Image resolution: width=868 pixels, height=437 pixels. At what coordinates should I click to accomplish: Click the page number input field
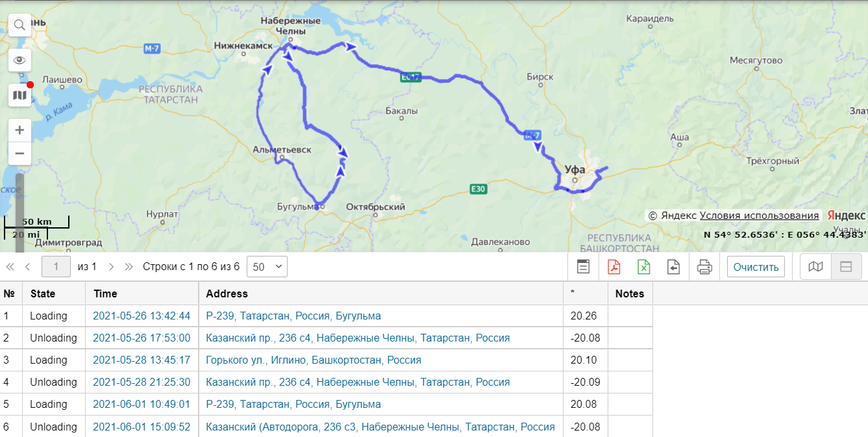click(x=56, y=267)
